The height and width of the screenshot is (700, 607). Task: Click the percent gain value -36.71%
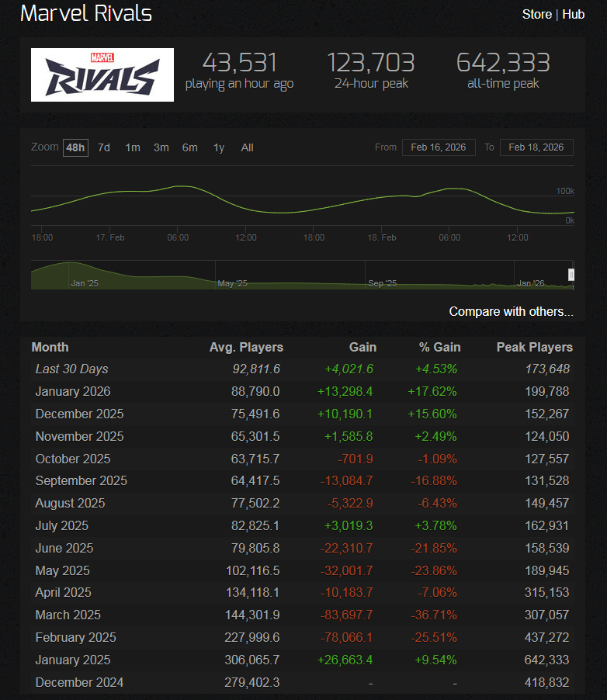pos(434,615)
